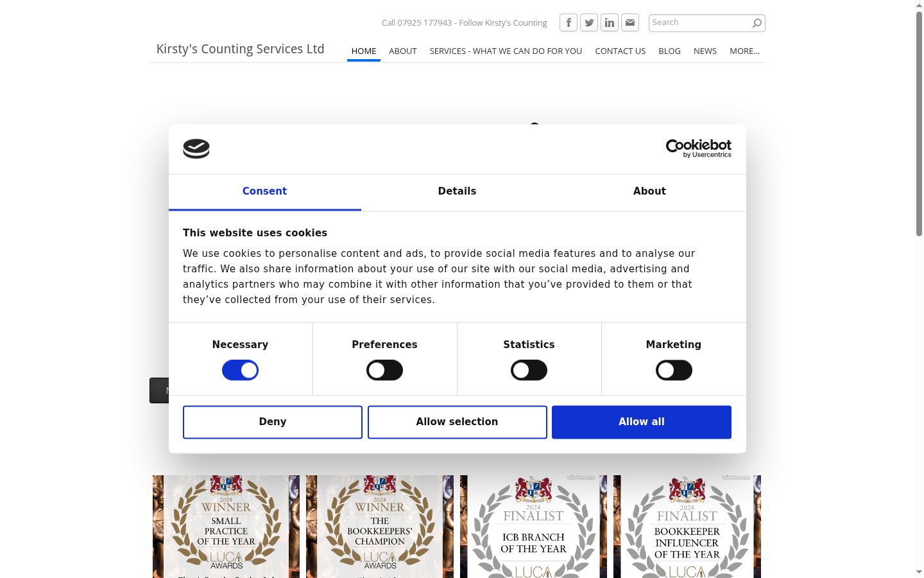The width and height of the screenshot is (924, 578).
Task: Deny all optional cookies
Action: (273, 422)
